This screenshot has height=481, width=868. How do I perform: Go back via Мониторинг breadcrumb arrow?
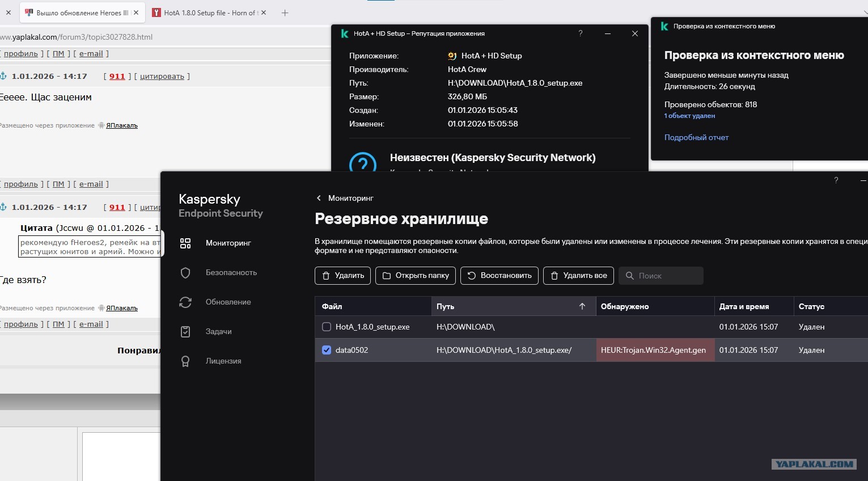pyautogui.click(x=319, y=198)
